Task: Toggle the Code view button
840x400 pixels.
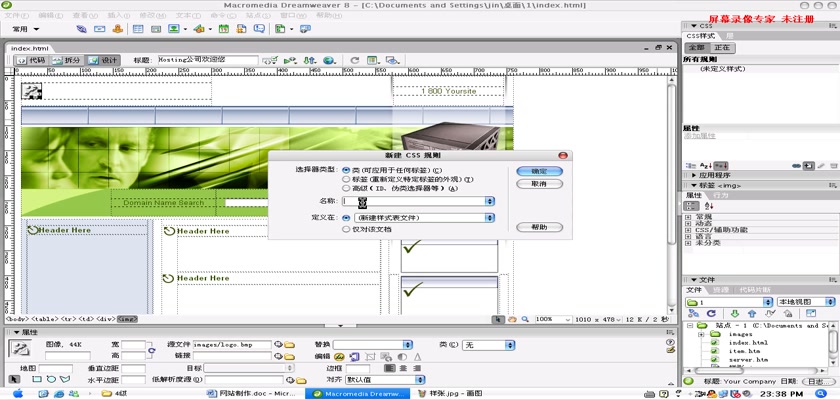Action: point(31,61)
